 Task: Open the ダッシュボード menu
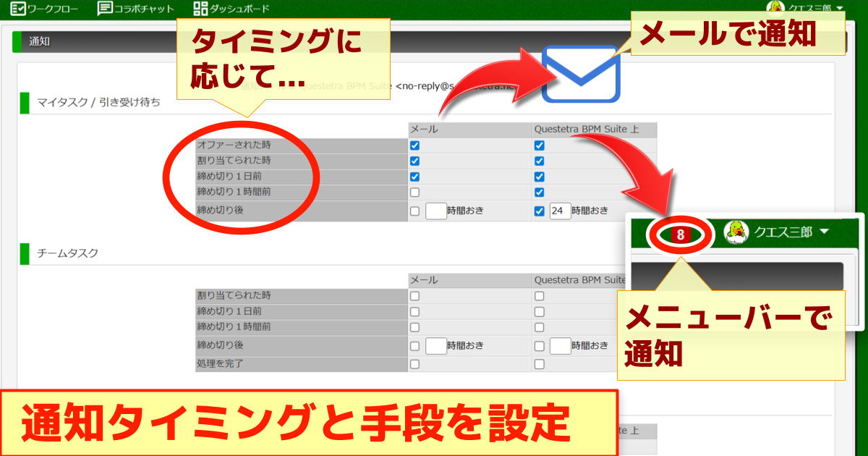coord(231,9)
